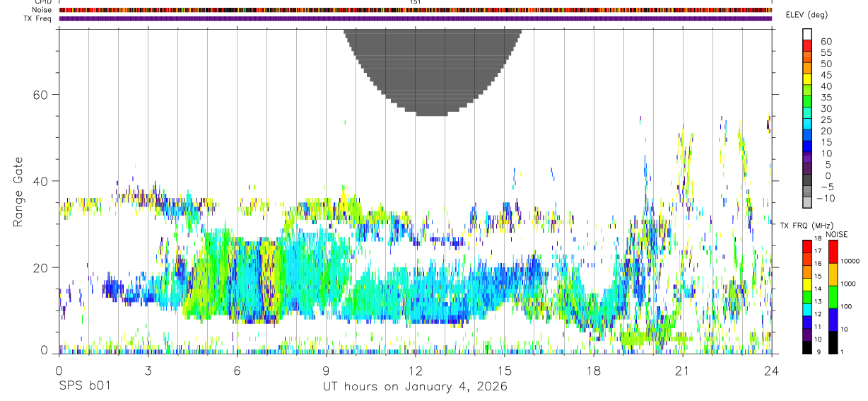Click the black 1 swatch in NOISE colorbar
The image size is (868, 401).
(833, 342)
